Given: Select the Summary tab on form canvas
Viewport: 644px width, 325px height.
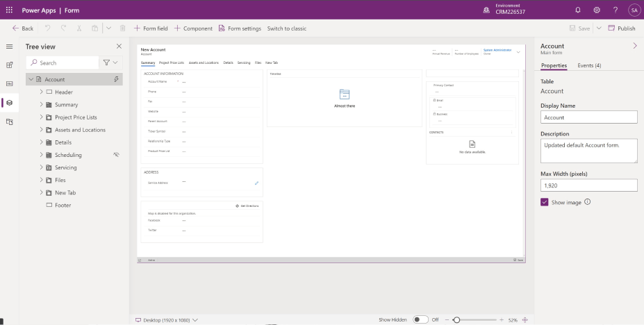Looking at the screenshot, I should point(148,62).
